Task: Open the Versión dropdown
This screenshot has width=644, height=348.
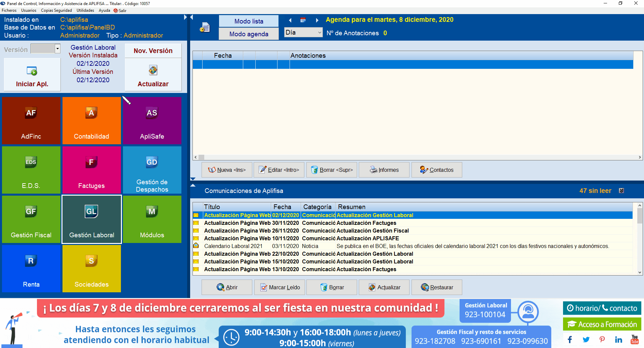Action: tap(57, 49)
